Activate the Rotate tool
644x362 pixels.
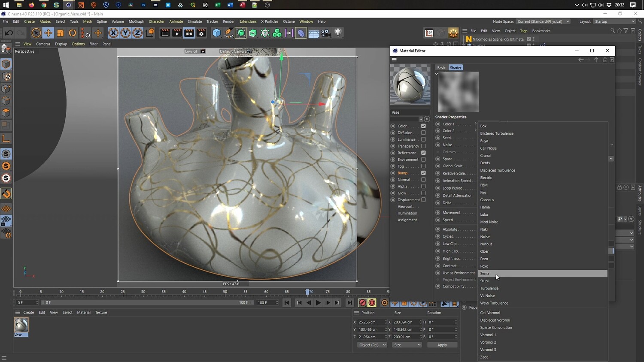73,33
